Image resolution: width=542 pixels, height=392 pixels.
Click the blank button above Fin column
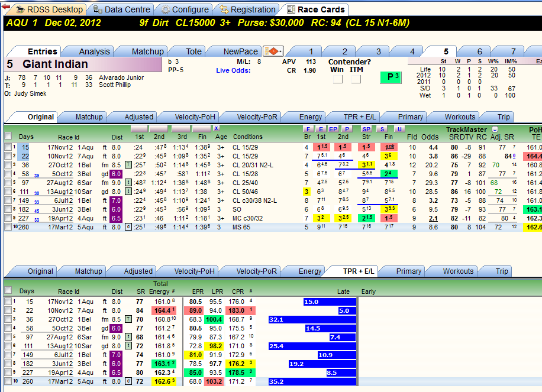point(201,129)
